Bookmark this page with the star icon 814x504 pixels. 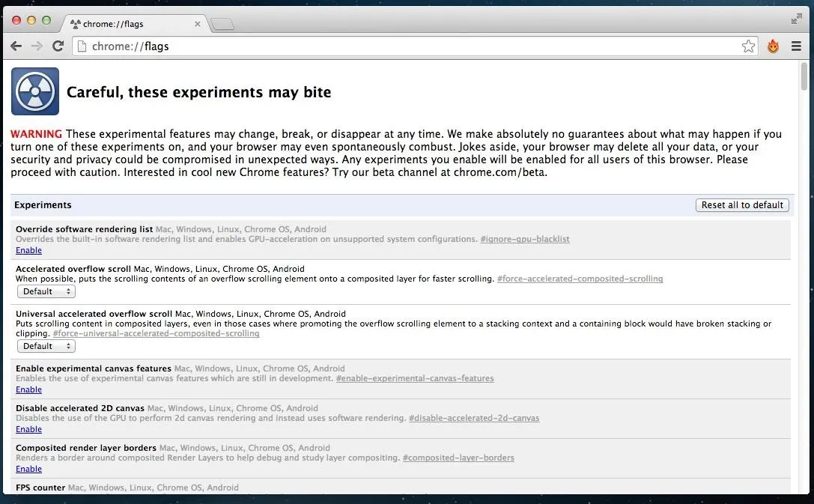(x=748, y=46)
